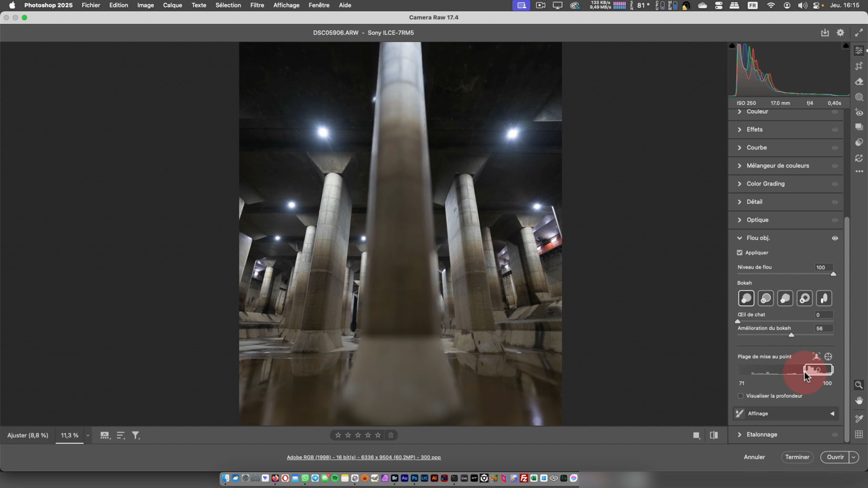
Task: Toggle Mélangeur de couleurs visibility eye
Action: pyautogui.click(x=835, y=166)
